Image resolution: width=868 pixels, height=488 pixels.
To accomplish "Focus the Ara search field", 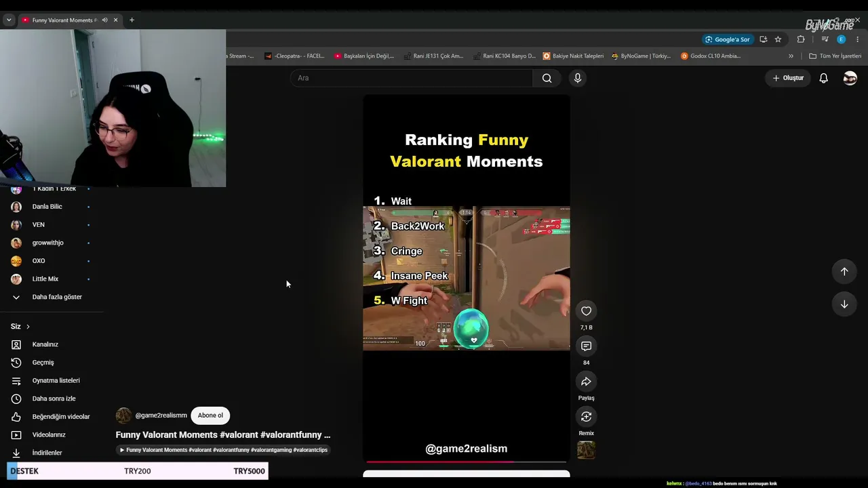I will click(412, 78).
